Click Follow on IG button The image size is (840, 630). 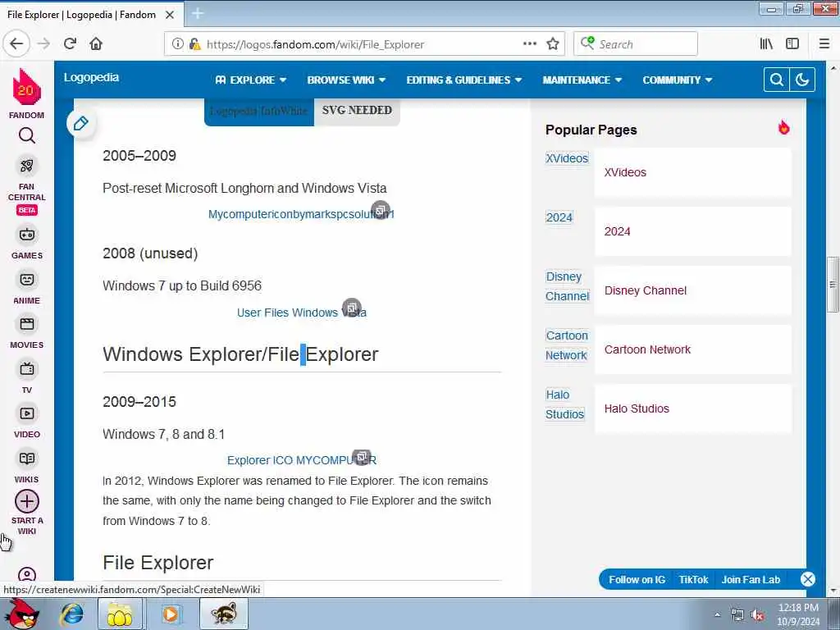coord(637,580)
